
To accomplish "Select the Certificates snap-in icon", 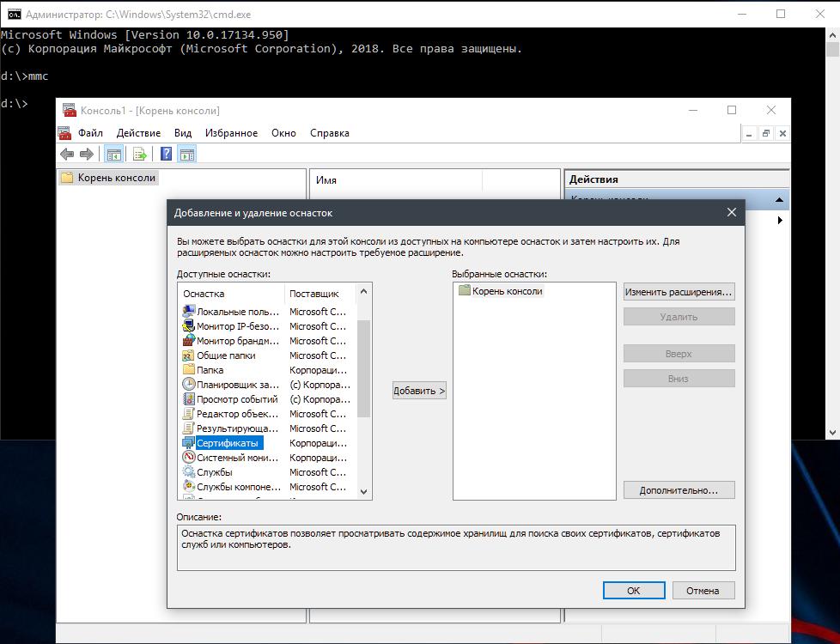I will [188, 443].
